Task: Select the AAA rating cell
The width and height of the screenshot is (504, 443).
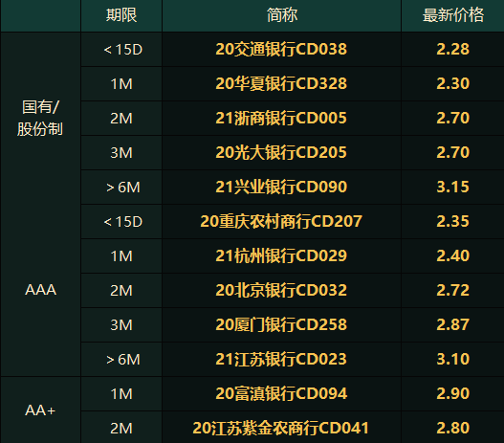Action: [40, 290]
